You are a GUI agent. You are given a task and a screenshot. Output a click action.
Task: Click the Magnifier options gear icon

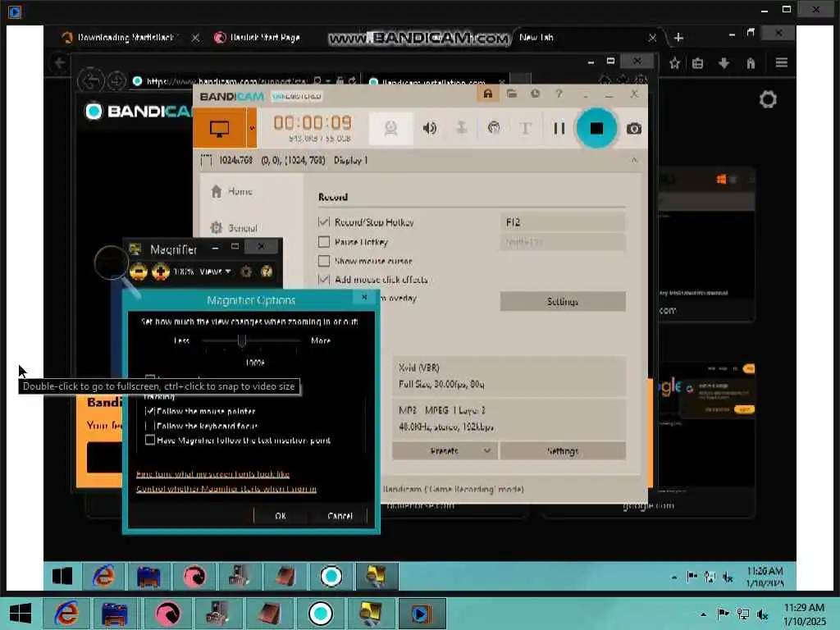246,272
